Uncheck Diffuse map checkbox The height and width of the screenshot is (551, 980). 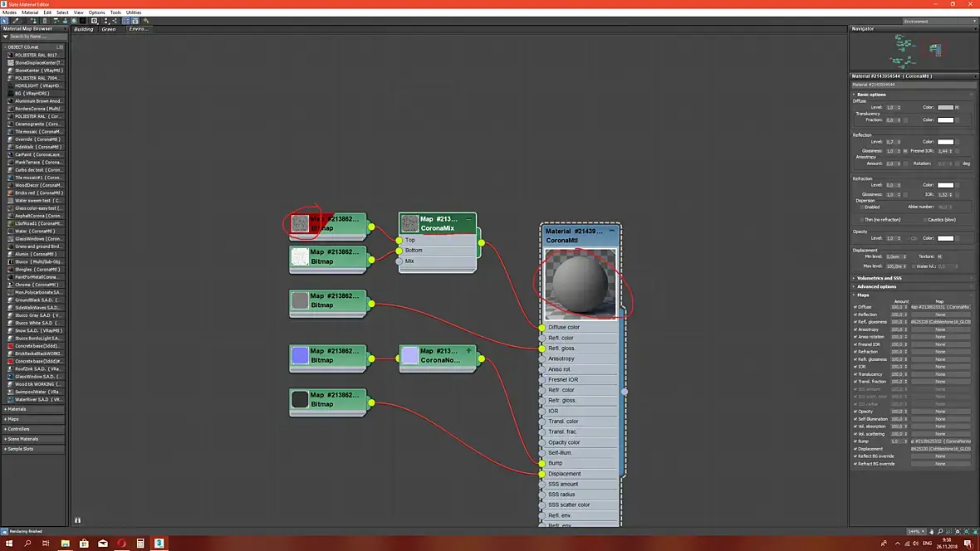[x=855, y=307]
